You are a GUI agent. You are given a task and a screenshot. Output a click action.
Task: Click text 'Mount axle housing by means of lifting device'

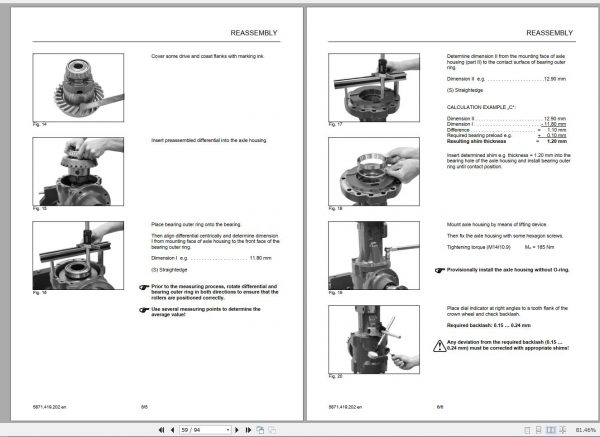pos(497,225)
